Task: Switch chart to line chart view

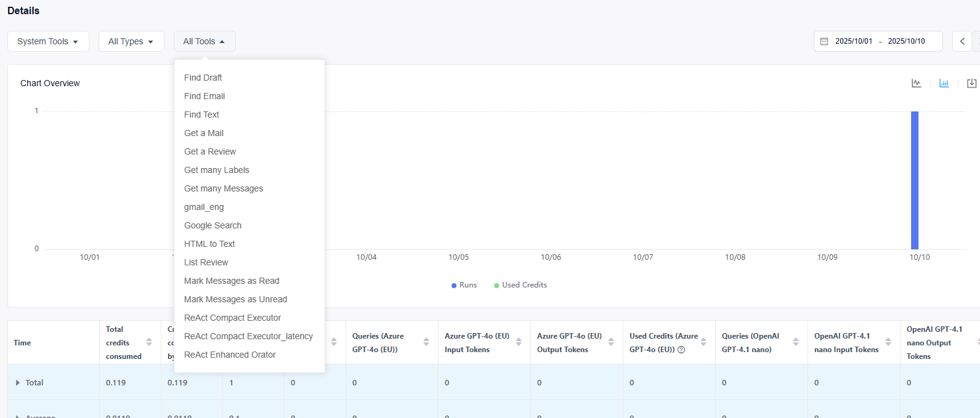Action: (x=916, y=83)
